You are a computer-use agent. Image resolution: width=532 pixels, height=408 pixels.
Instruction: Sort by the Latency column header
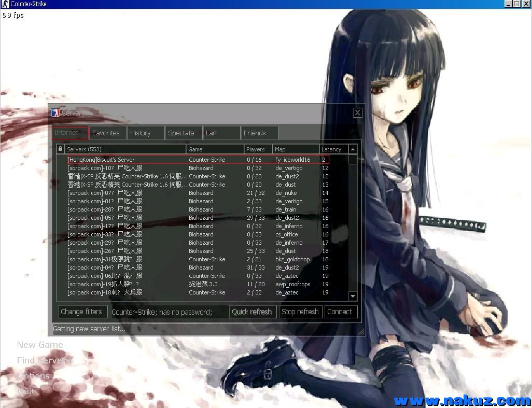334,149
